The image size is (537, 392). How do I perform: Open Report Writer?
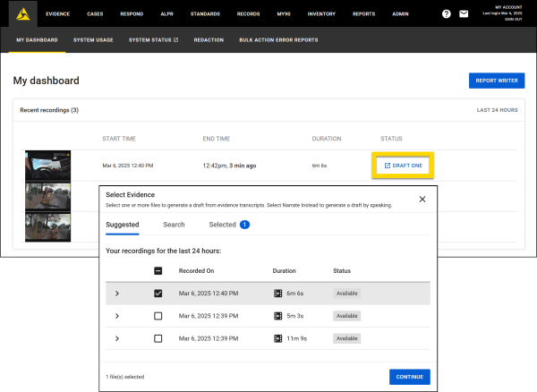click(x=497, y=81)
